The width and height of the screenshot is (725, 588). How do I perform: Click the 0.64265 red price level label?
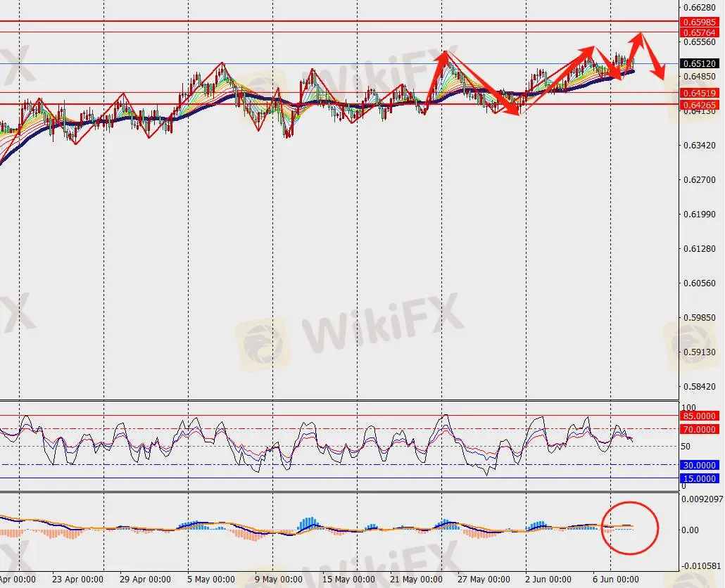pos(700,106)
